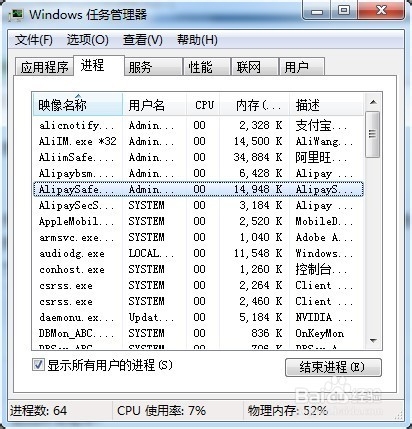Screen dimensions: 412x429
Task: Open the 应用程序 tab
Action: (44, 67)
